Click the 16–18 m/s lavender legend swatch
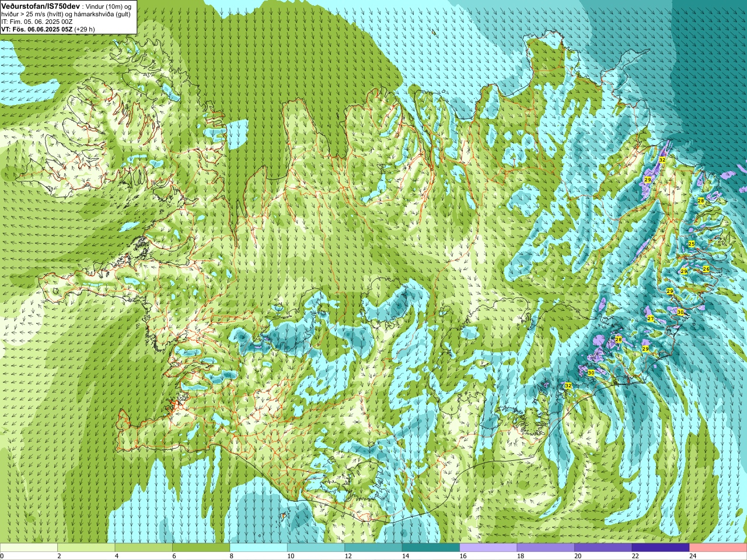This screenshot has width=747, height=560. (x=488, y=548)
